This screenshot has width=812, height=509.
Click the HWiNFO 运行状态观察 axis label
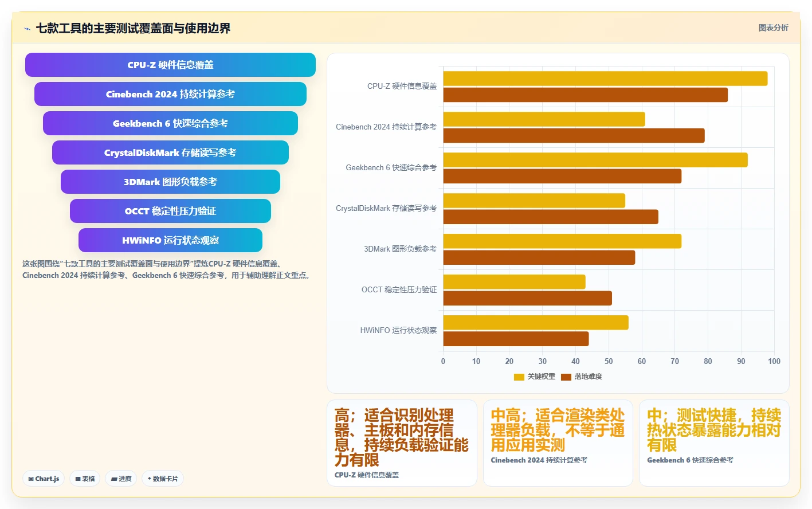pos(398,331)
